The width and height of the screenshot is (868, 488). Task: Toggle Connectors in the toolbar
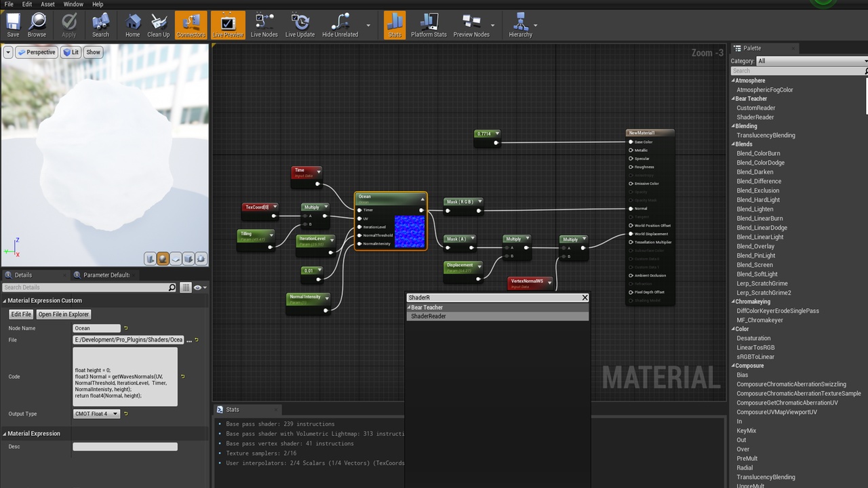coord(191,25)
